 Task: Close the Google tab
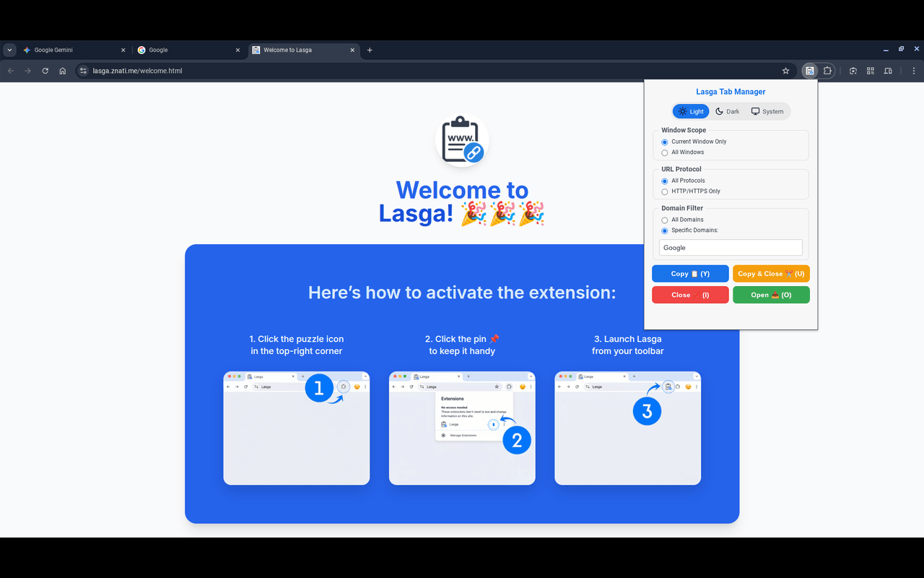click(238, 50)
